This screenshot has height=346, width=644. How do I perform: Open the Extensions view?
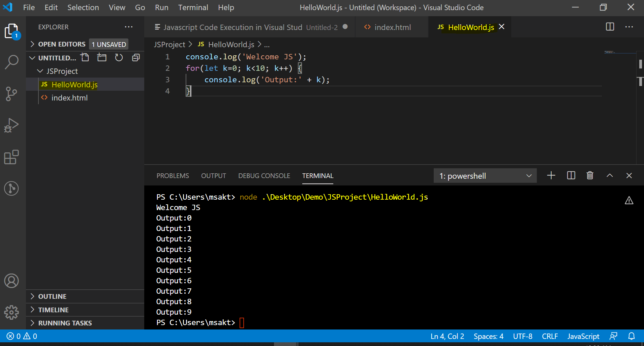pos(12,157)
